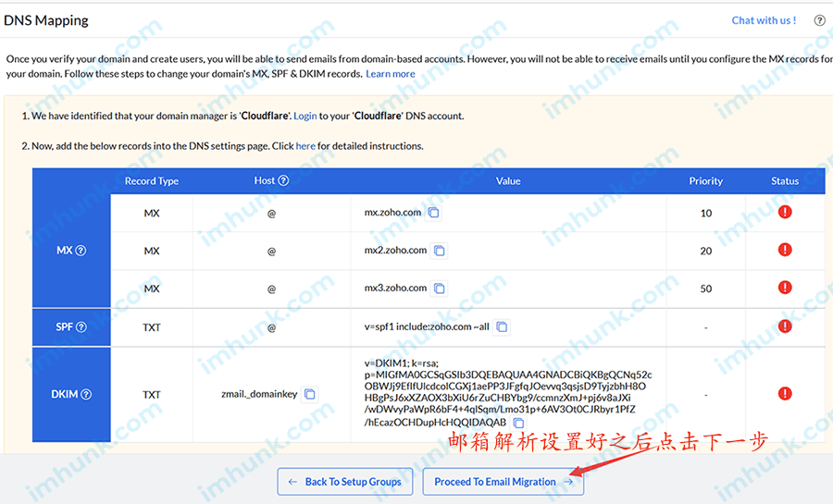The height and width of the screenshot is (504, 833).
Task: Copy the mx3.zoho.com value
Action: tap(440, 289)
